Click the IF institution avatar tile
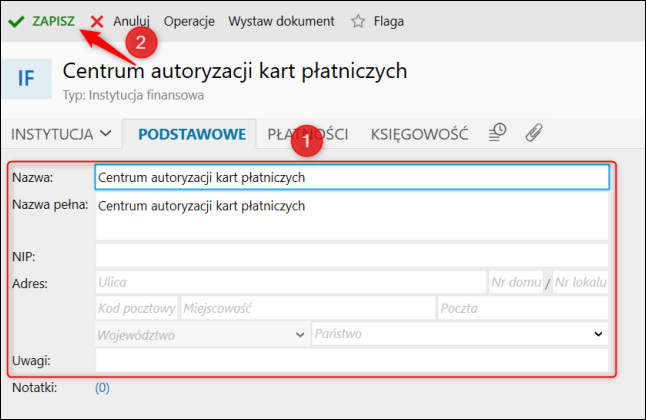The width and height of the screenshot is (646, 420). coord(26,78)
